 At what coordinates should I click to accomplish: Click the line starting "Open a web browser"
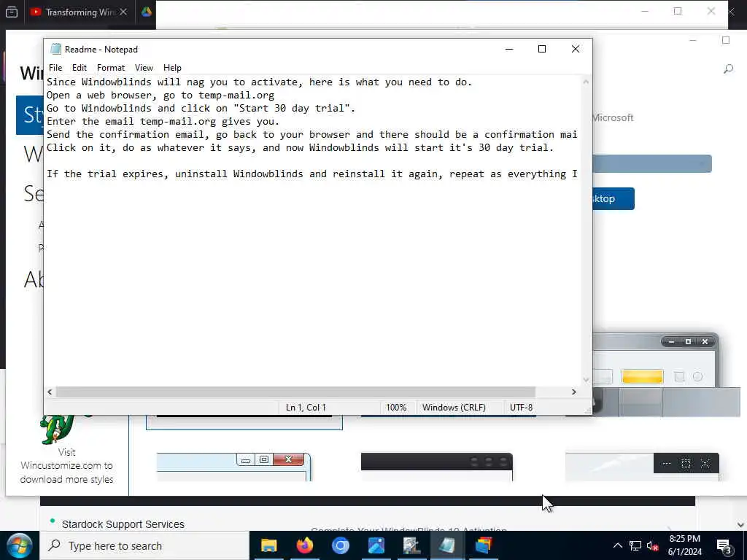click(x=160, y=96)
